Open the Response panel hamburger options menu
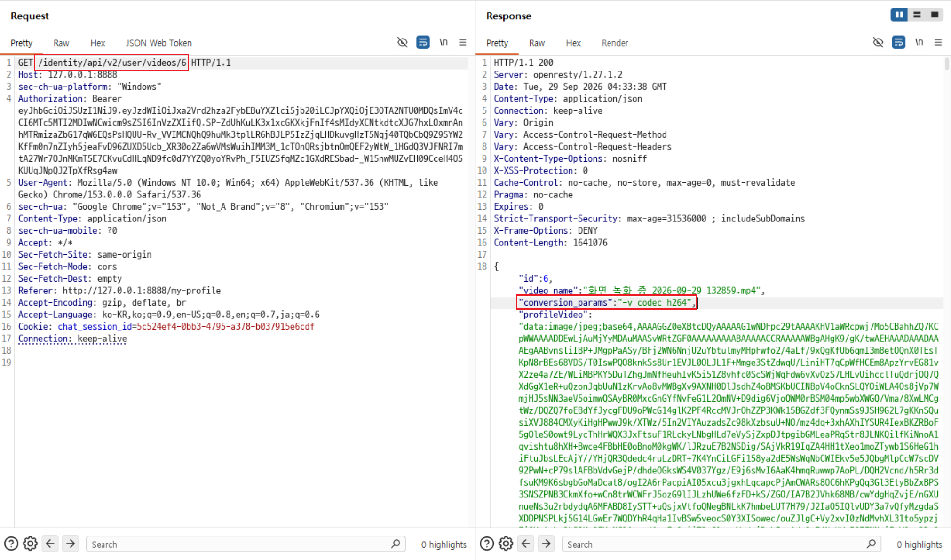The height and width of the screenshot is (560, 951). 938,42
